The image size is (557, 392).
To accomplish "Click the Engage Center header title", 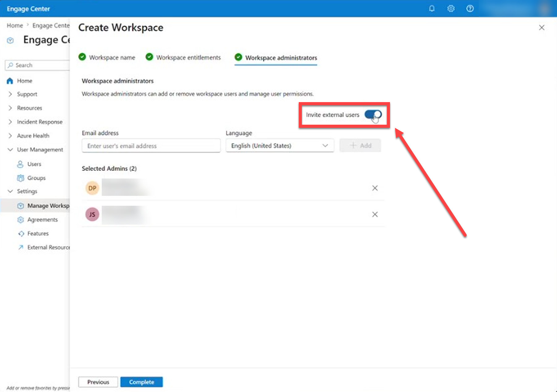I will point(28,9).
